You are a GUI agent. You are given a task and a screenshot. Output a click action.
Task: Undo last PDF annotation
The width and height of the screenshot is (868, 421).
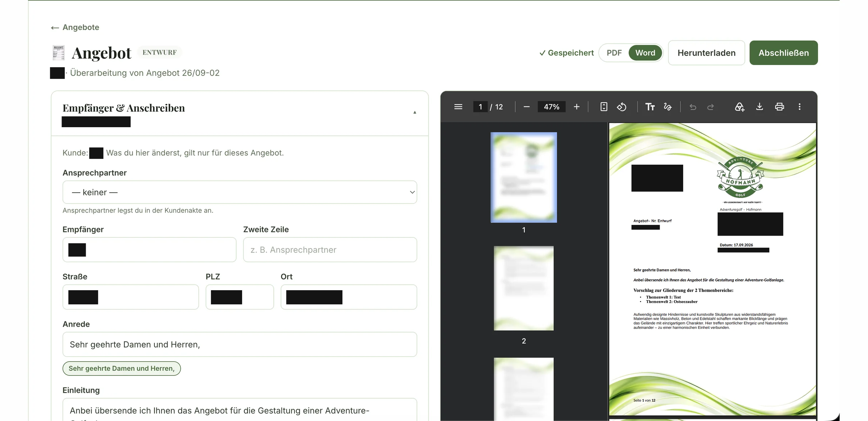693,107
